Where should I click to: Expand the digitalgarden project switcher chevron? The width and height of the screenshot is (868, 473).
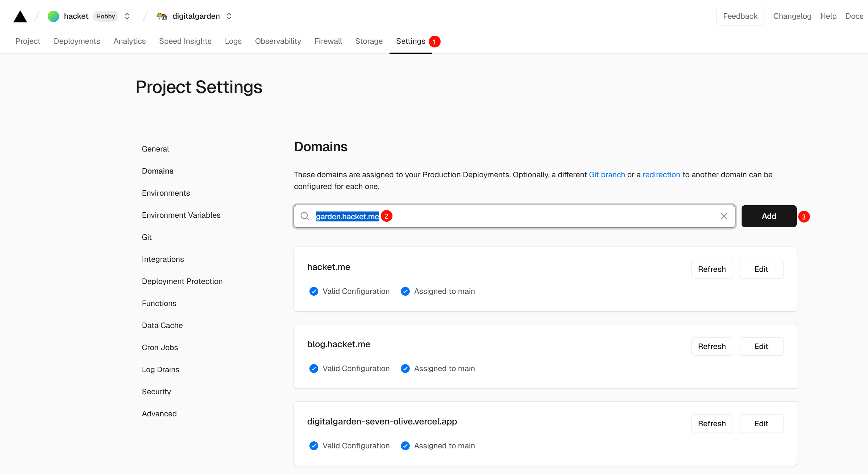[x=229, y=16]
